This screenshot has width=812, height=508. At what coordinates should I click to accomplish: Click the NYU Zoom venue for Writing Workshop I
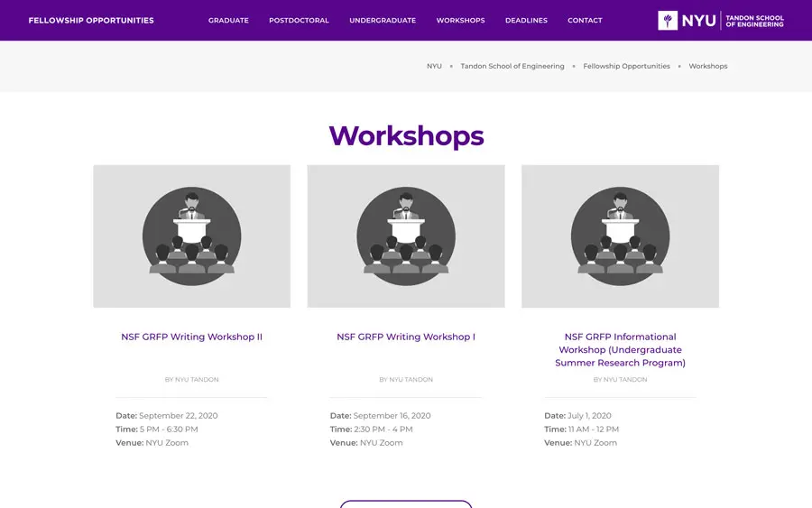[381, 443]
